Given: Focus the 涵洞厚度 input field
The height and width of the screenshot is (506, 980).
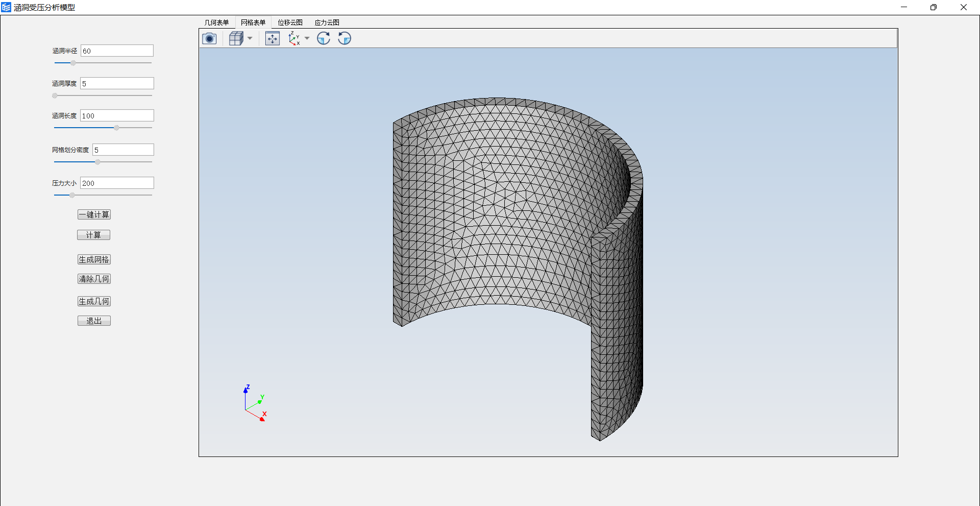Looking at the screenshot, I should (x=117, y=83).
